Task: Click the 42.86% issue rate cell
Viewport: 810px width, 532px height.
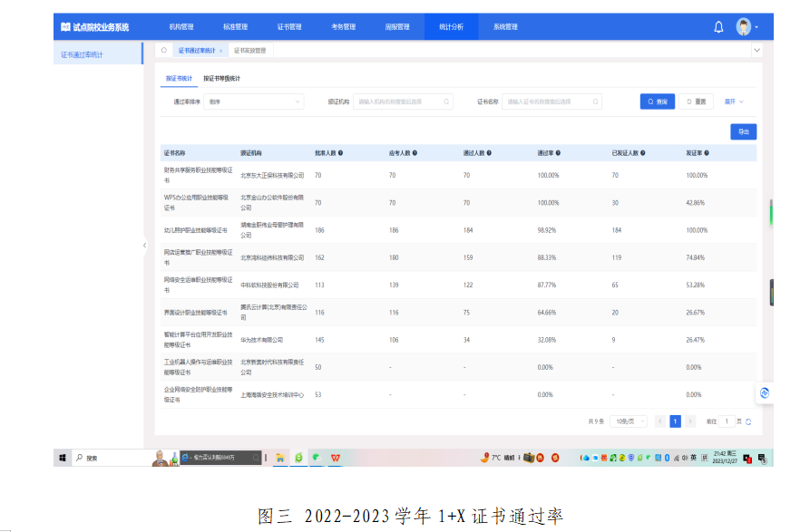Action: coord(696,203)
